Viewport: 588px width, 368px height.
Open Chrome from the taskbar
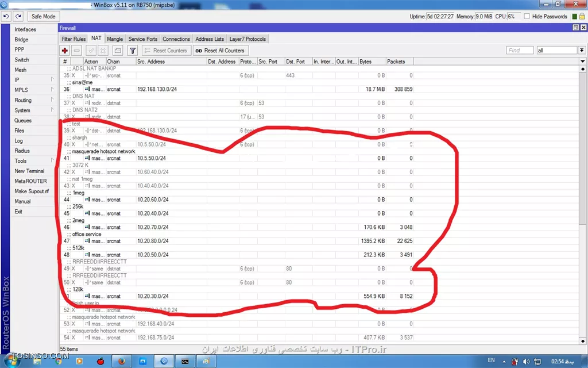tap(58, 361)
